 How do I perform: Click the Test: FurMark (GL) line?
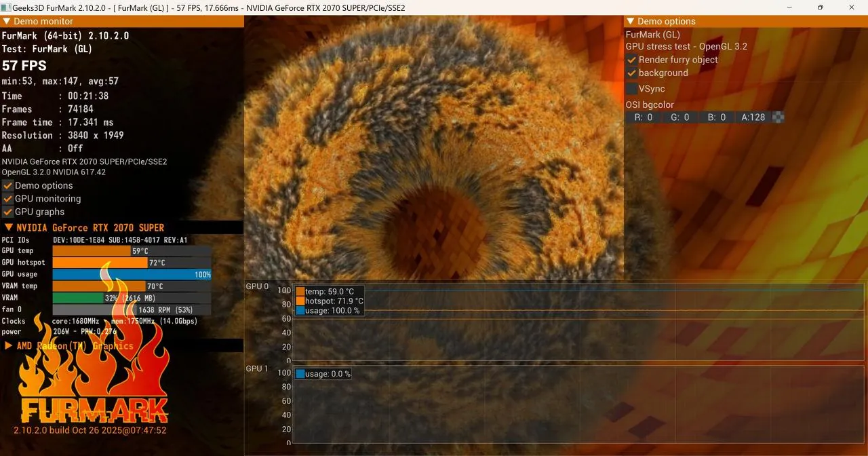click(47, 49)
